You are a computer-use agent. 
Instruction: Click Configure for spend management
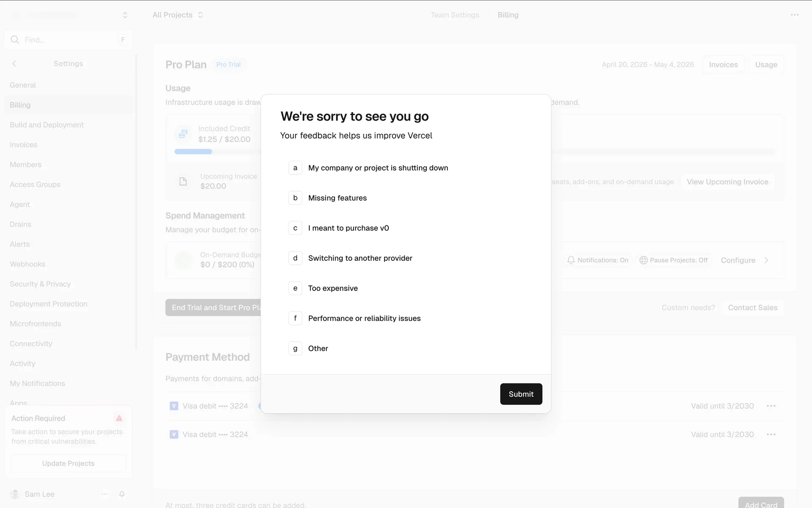738,260
